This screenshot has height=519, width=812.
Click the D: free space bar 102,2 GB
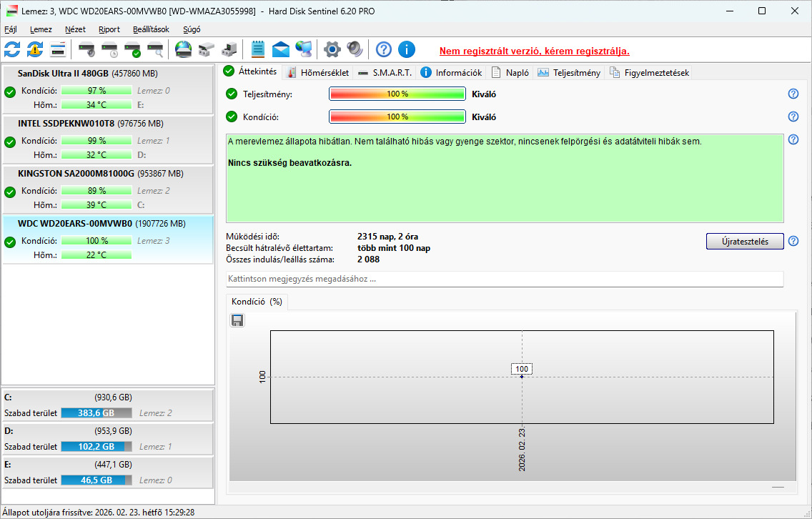pyautogui.click(x=96, y=447)
